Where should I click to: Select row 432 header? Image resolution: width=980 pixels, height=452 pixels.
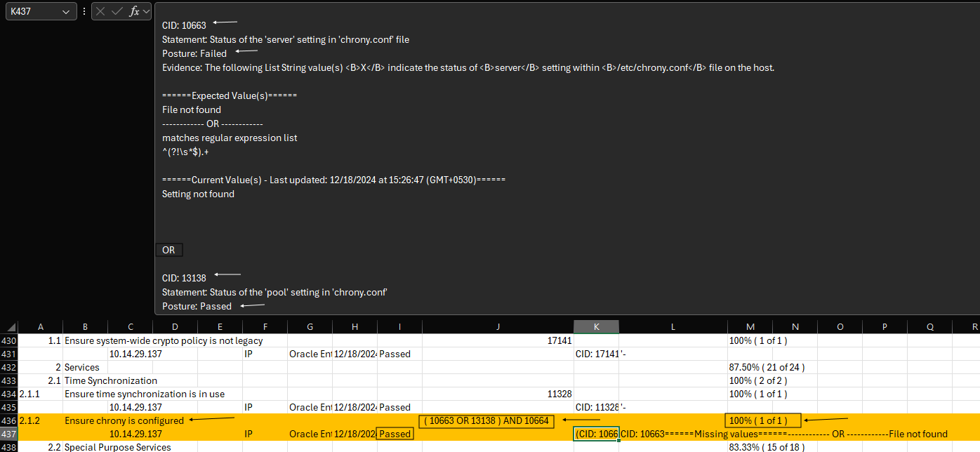click(8, 368)
